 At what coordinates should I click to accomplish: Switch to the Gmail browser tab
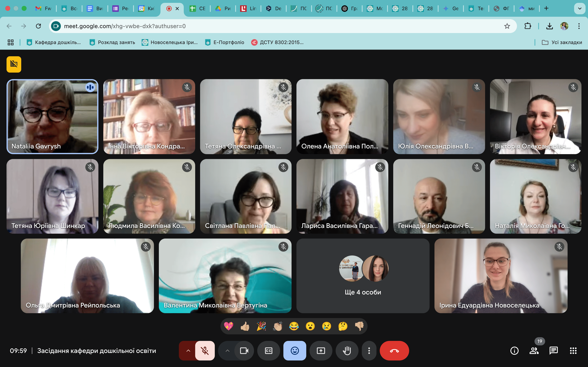pos(43,9)
